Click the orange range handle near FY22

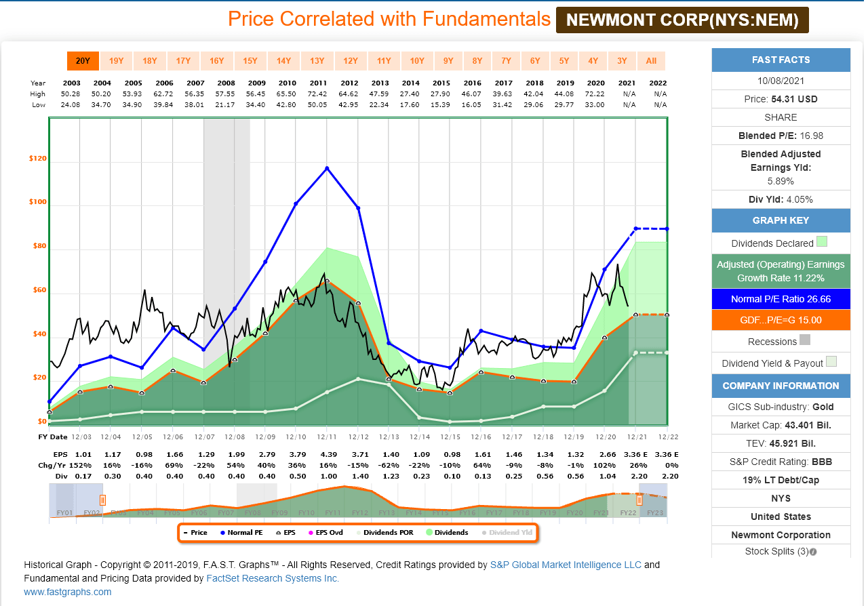click(638, 500)
